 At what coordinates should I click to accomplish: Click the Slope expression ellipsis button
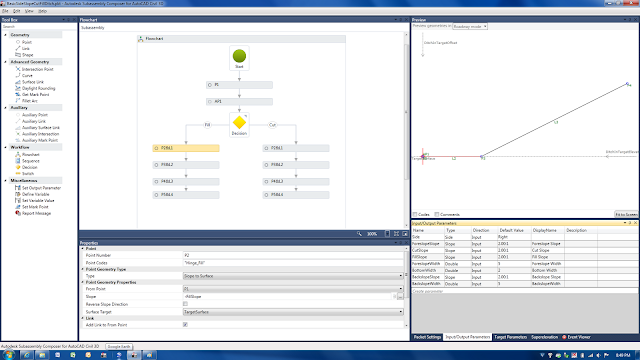coord(400,297)
